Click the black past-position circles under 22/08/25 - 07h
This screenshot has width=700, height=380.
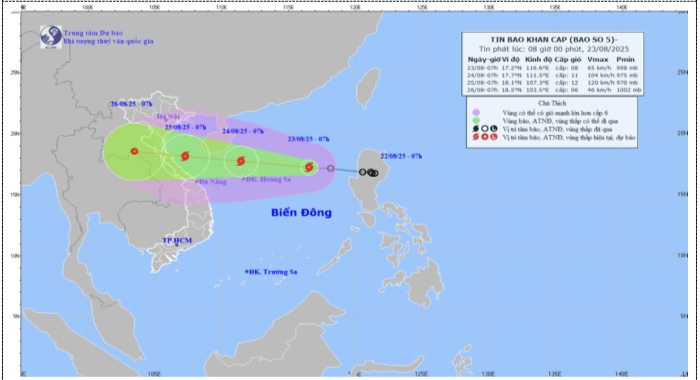369,172
